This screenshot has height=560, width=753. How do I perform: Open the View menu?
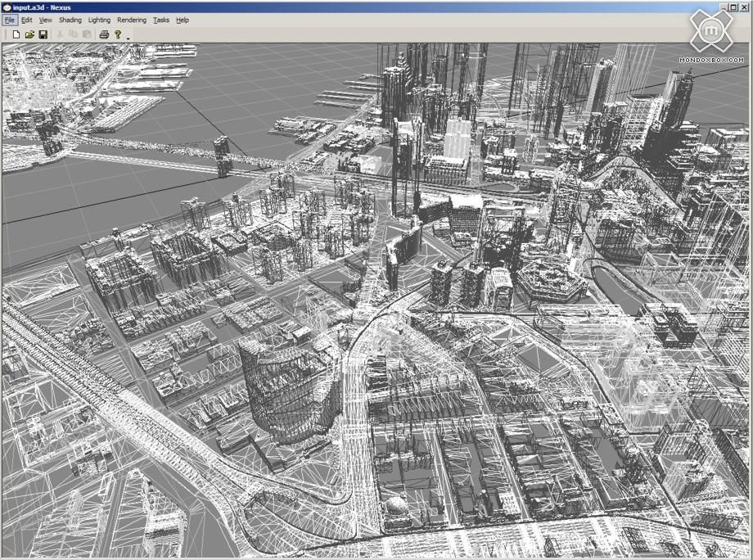pos(45,20)
